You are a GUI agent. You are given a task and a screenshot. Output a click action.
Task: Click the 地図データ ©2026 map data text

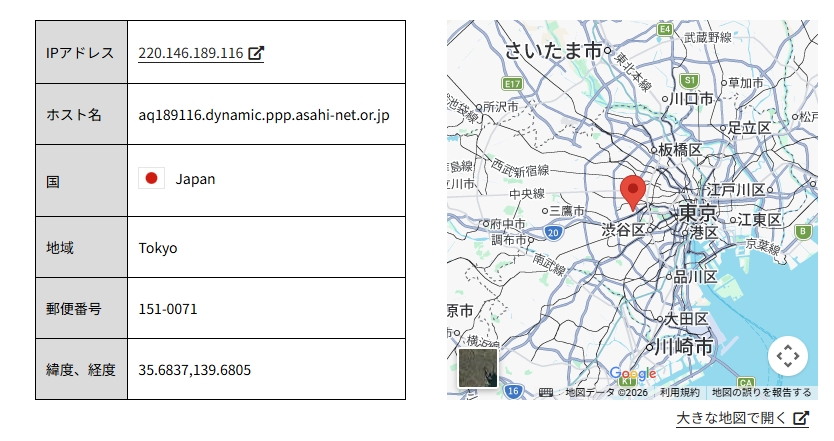tap(606, 392)
